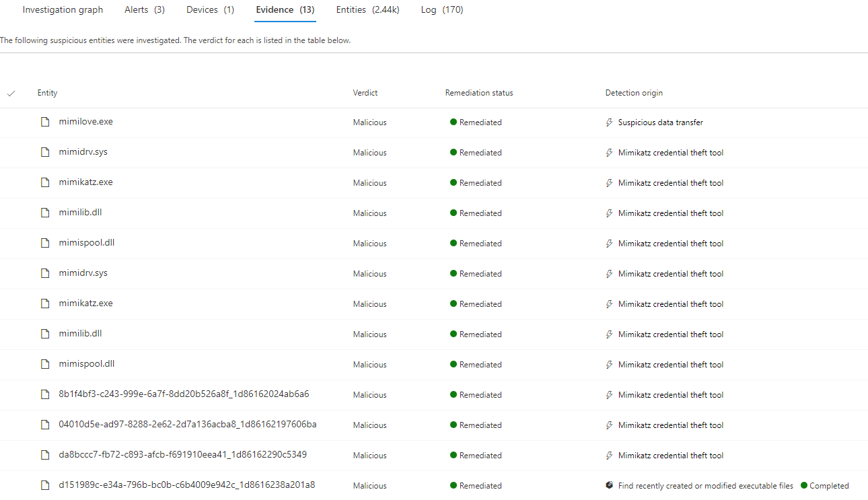Click the file icon for the da8bccc7-fb72 entity
Image resolution: width=868 pixels, height=500 pixels.
[45, 455]
